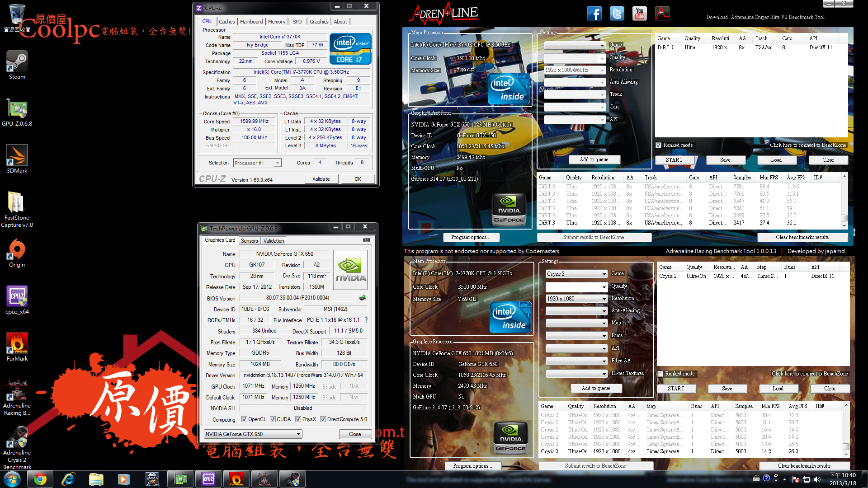Toggle the CUDA checkbox in GPU-Z
This screenshot has width=868, height=488.
point(273,419)
